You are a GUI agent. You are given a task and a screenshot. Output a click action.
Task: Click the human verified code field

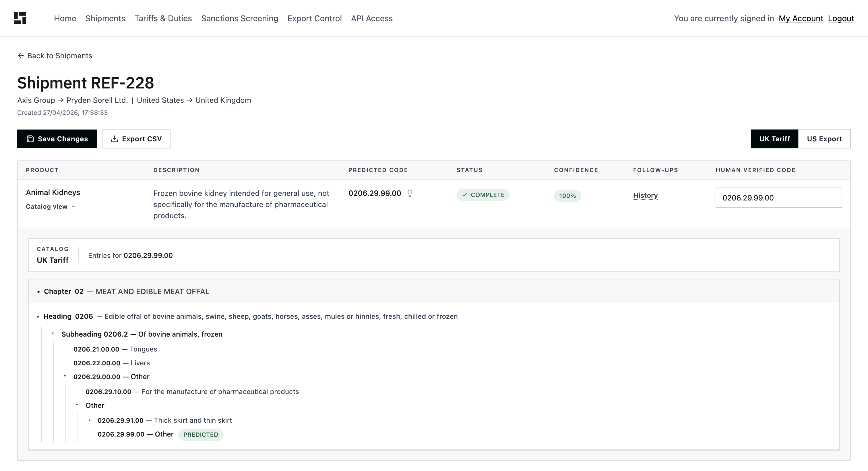click(x=778, y=198)
